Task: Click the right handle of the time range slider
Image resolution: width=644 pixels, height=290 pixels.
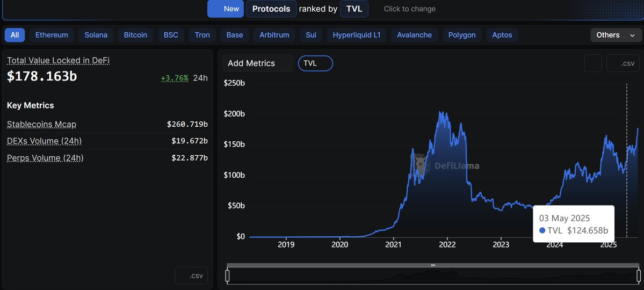Action: (x=639, y=275)
